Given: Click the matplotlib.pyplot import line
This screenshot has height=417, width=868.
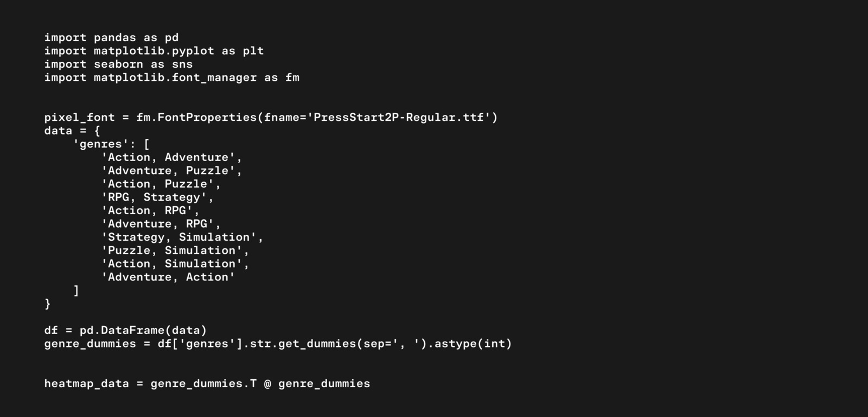Looking at the screenshot, I should click(154, 51).
